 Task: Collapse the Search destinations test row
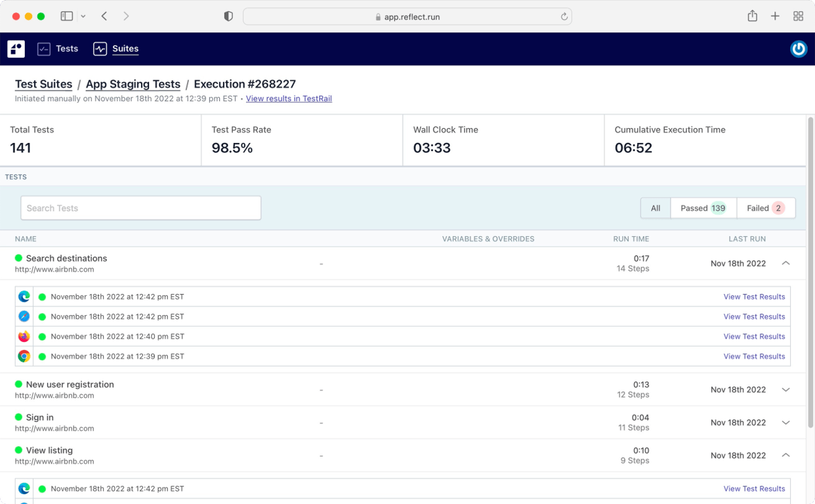[785, 263]
